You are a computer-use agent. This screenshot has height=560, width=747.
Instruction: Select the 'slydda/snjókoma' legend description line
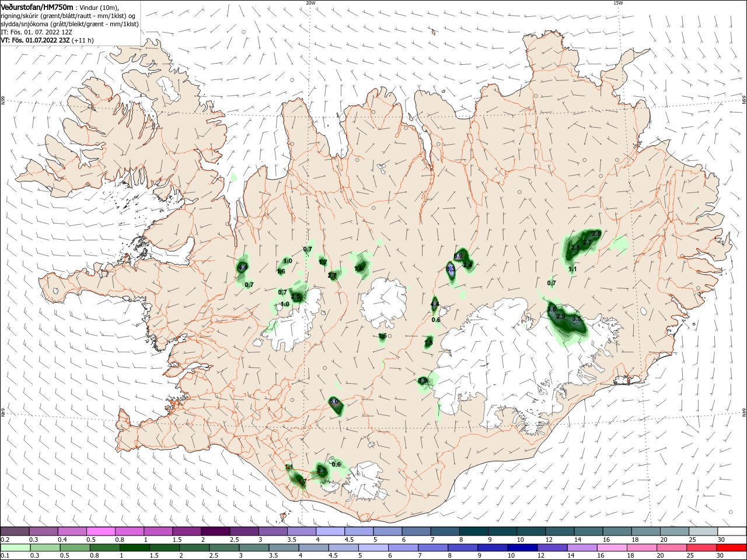69,24
